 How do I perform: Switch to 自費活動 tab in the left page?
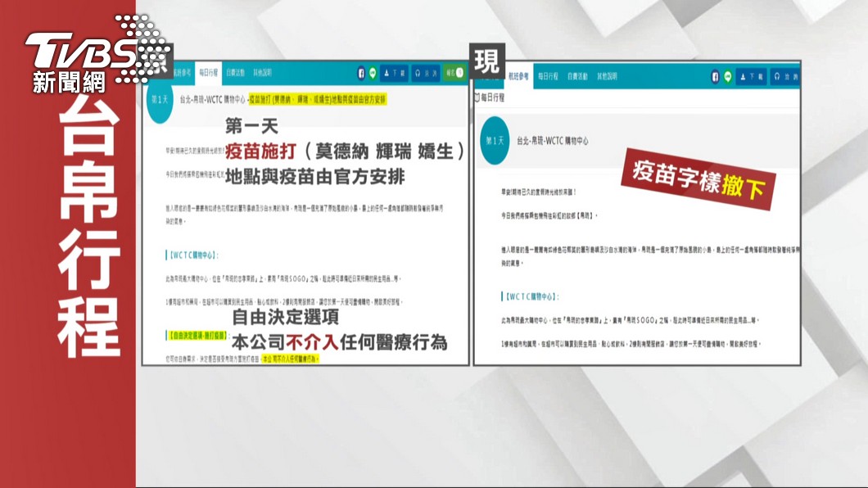coord(235,73)
